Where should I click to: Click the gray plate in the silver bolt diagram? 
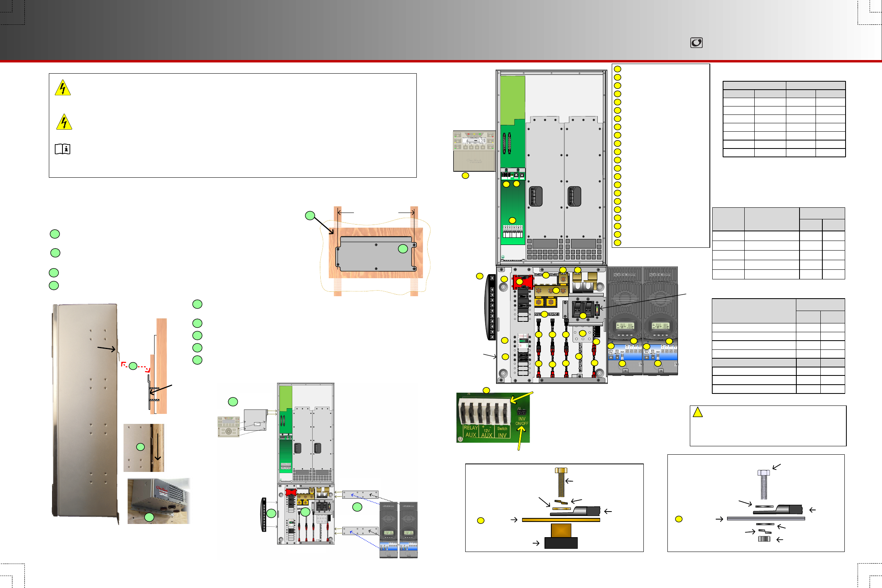766,518
